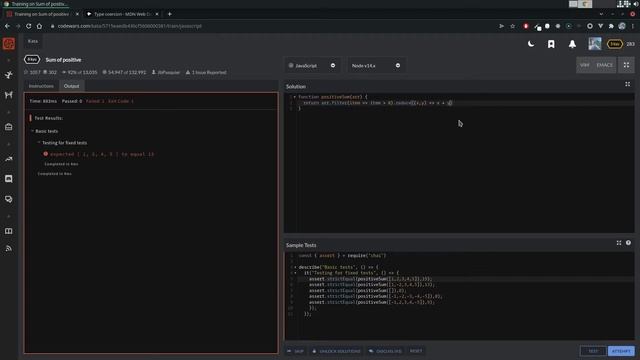Reload the page
This screenshot has width=640, height=360.
pyautogui.click(x=29, y=26)
